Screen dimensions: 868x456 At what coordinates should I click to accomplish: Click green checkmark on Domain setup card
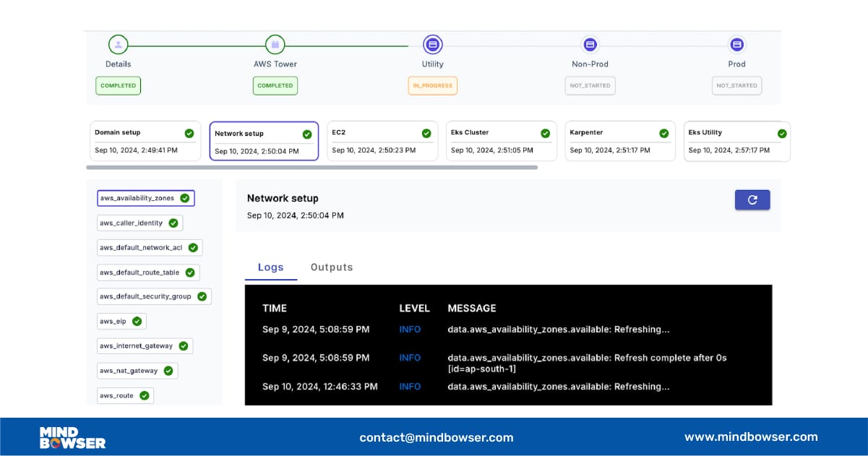189,134
